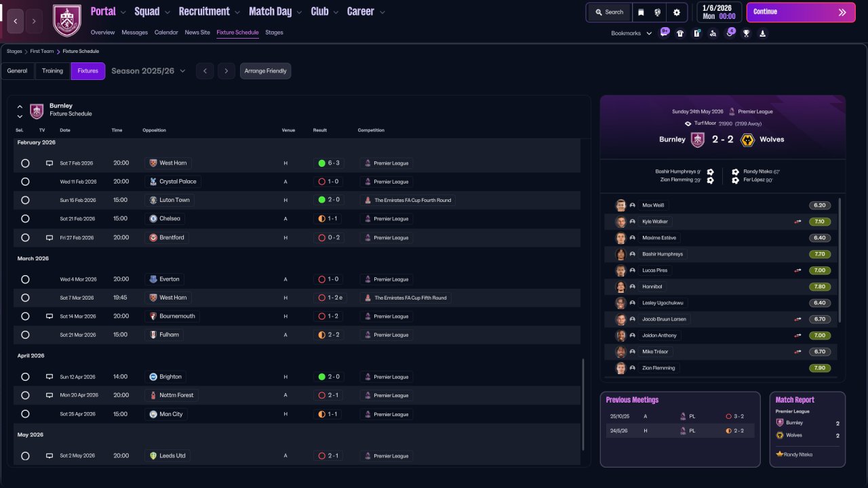This screenshot has height=488, width=868.
Task: Click the Premier League logo in the match header
Action: pyautogui.click(x=732, y=112)
